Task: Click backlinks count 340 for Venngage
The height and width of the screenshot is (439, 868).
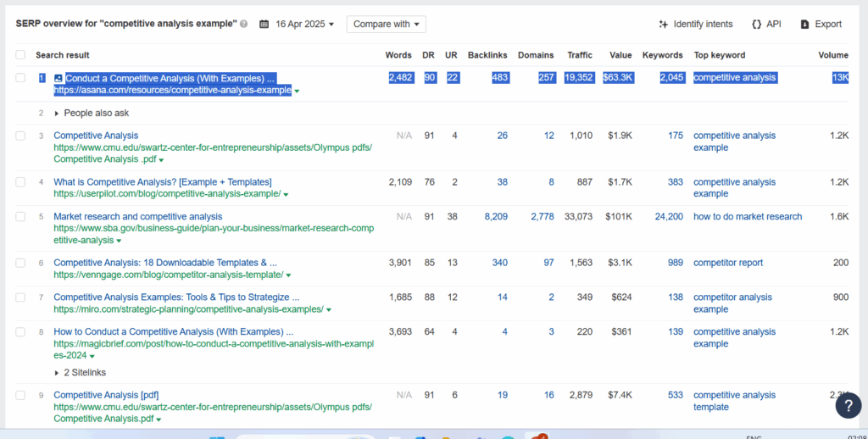Action: coord(500,263)
